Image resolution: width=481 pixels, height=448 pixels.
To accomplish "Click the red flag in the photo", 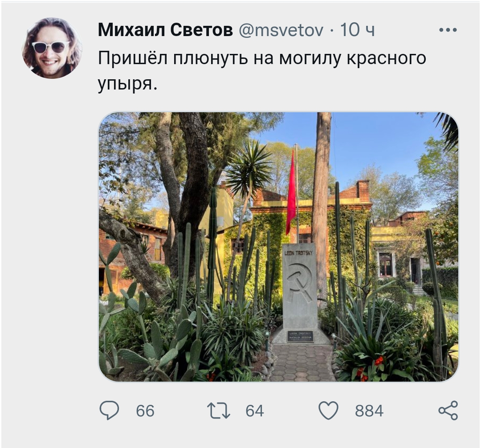I will tap(291, 192).
